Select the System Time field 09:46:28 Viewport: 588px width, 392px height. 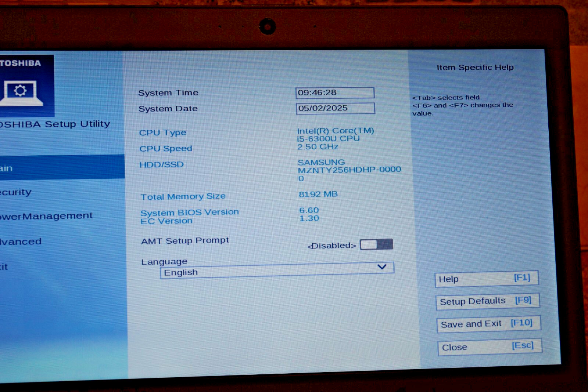click(x=335, y=92)
